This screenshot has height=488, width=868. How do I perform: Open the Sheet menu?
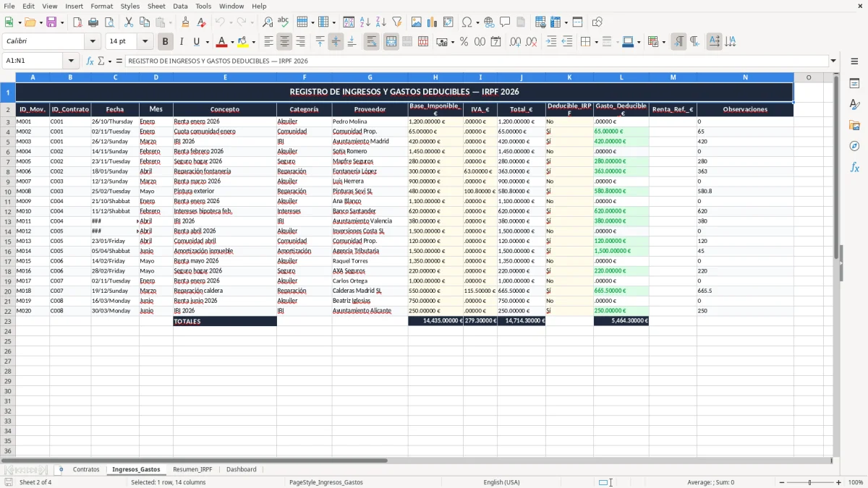tap(156, 6)
